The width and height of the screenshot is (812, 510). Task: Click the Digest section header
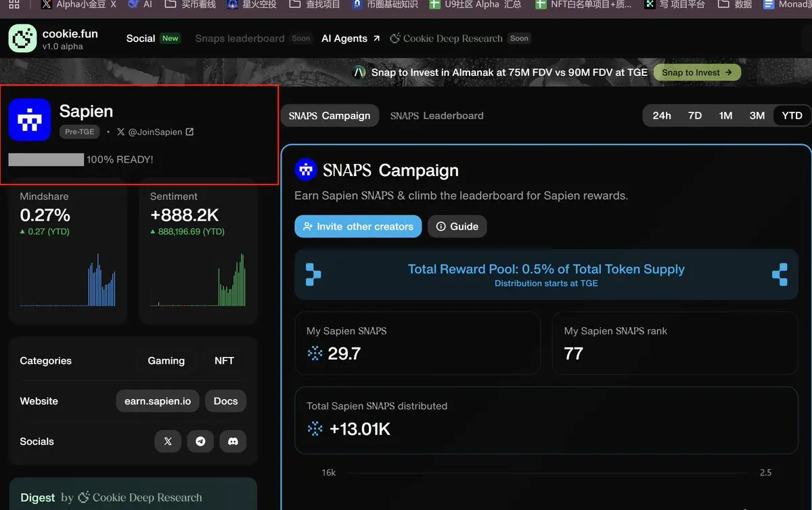111,498
